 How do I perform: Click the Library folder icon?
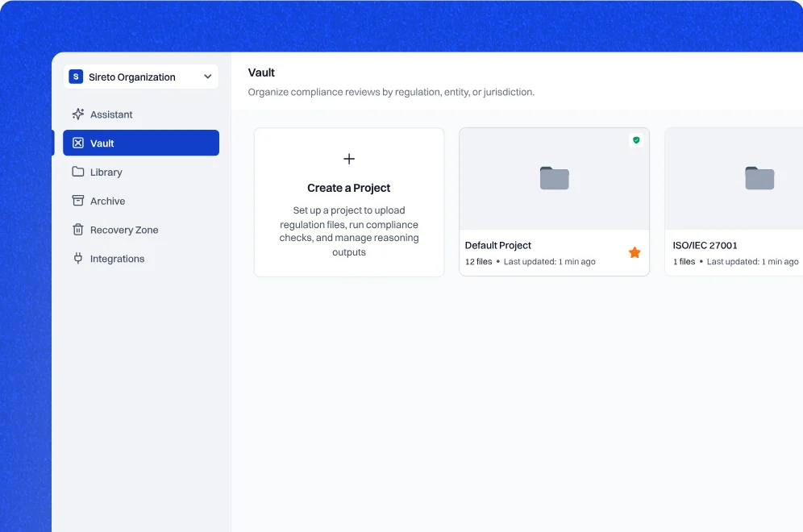click(x=78, y=172)
